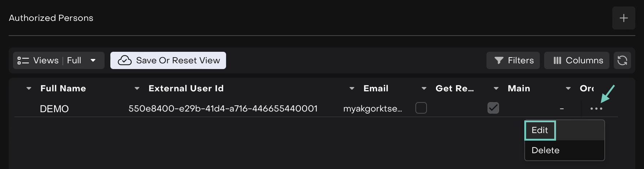644x169 pixels.
Task: Choose Delete from the context menu
Action: click(x=545, y=150)
